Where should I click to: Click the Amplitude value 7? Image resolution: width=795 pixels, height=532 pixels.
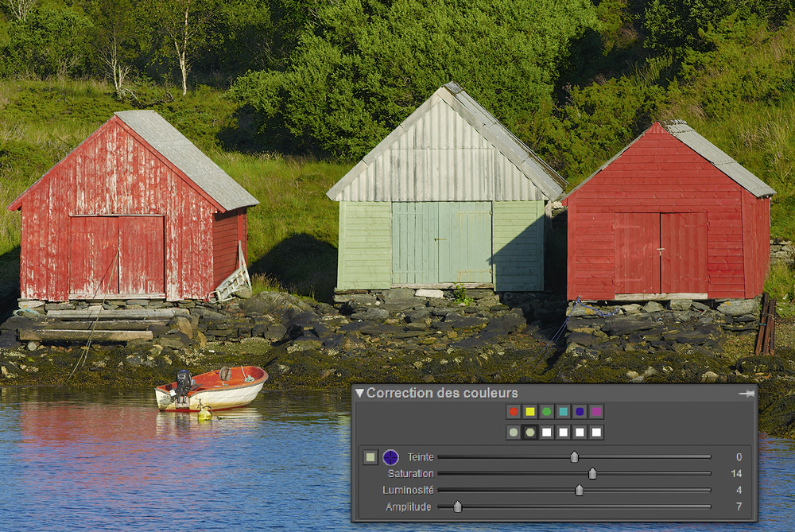click(x=739, y=507)
